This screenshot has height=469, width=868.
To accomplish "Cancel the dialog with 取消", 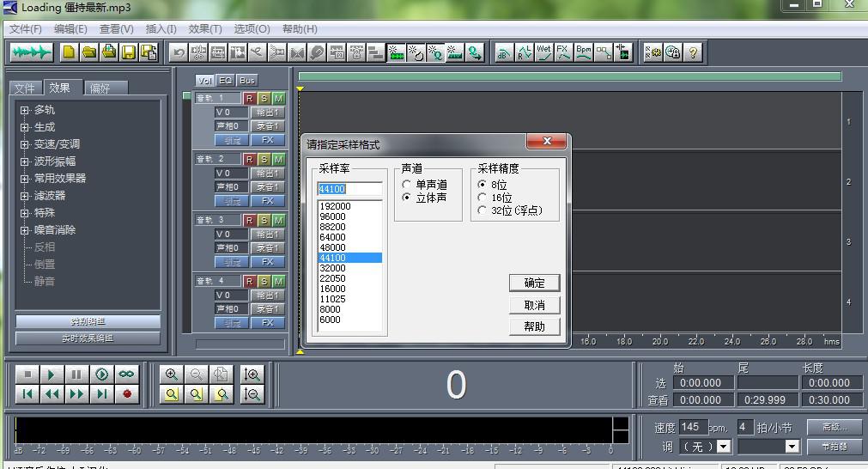I will pos(534,305).
